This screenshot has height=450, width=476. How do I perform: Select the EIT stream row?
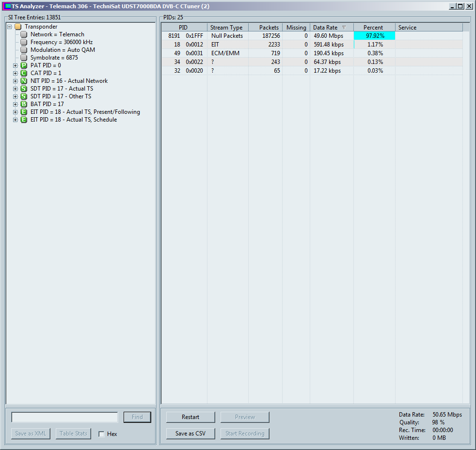tap(312, 45)
